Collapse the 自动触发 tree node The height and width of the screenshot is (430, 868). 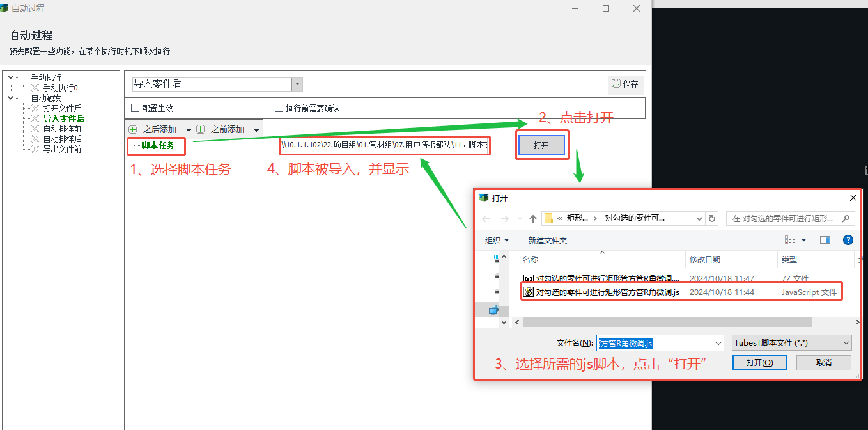11,98
